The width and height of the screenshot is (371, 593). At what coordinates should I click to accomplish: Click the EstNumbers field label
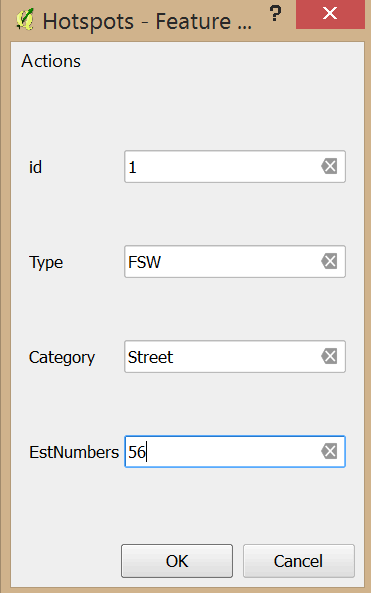click(74, 452)
